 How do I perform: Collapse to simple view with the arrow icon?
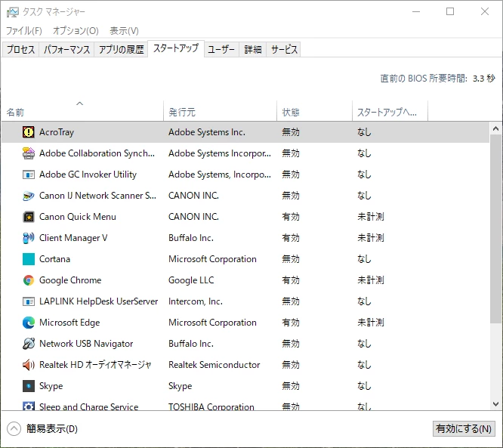pyautogui.click(x=14, y=429)
